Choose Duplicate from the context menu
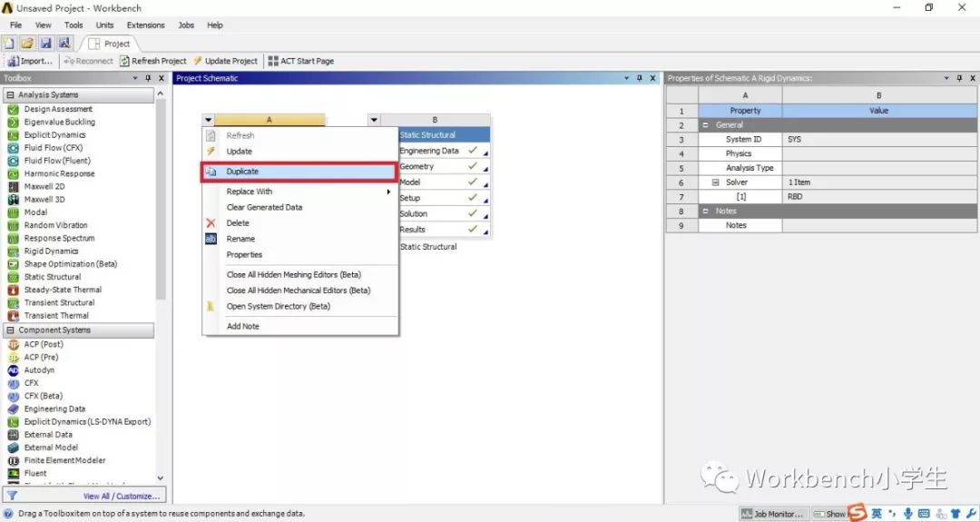Viewport: 980px width, 522px height. 300,172
